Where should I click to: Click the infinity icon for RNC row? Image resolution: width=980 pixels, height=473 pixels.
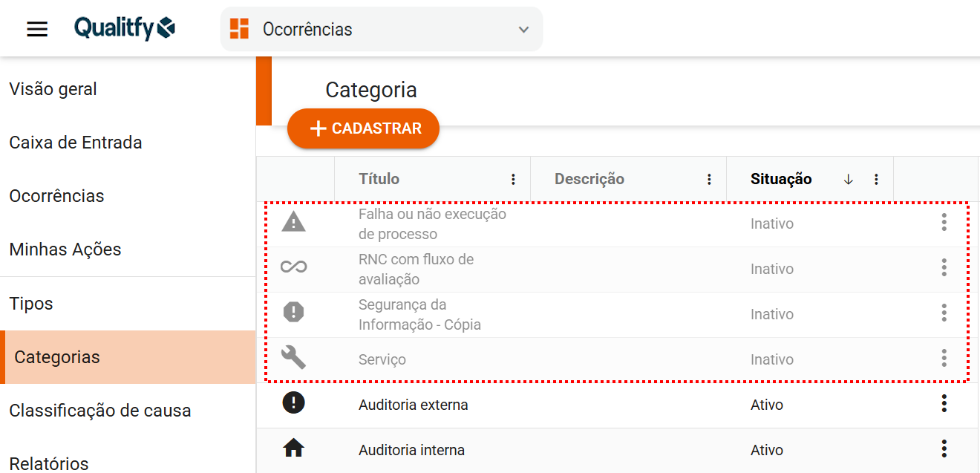coord(294,267)
